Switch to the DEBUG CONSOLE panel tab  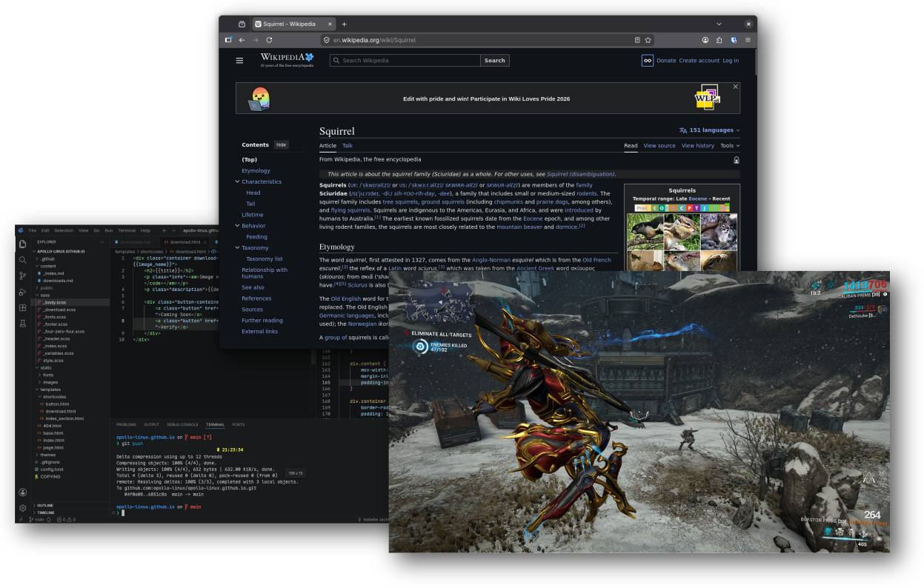pos(182,424)
